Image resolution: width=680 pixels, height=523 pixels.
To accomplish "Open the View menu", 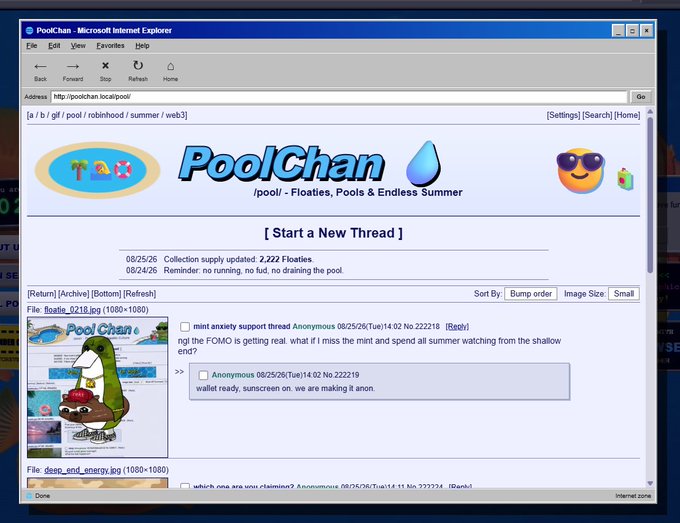I will coord(78,46).
